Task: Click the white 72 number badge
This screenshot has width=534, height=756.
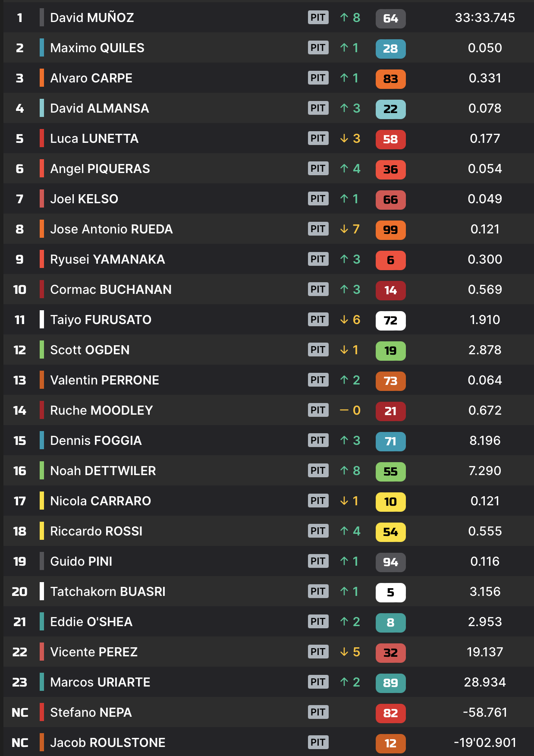Action: tap(390, 321)
